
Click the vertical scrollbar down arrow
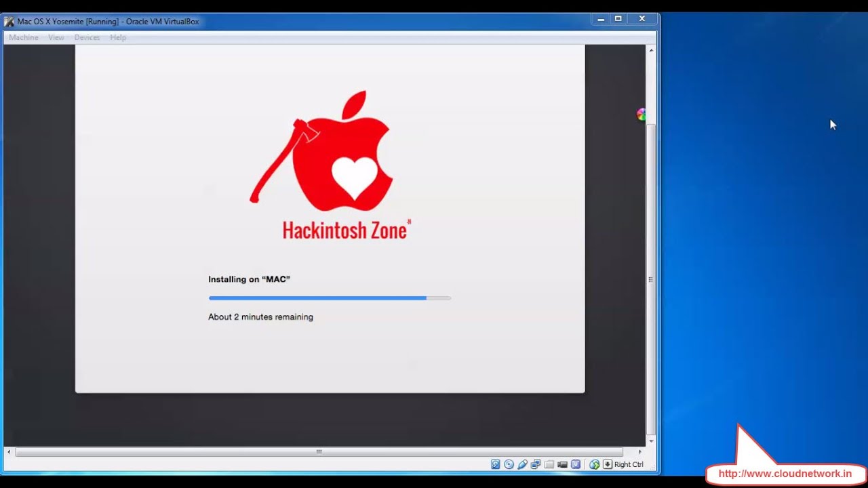click(x=652, y=441)
